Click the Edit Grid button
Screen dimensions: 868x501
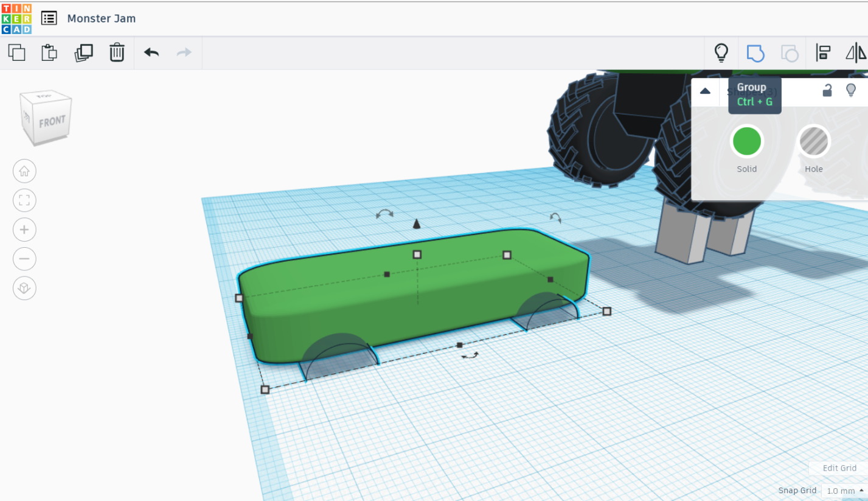pyautogui.click(x=839, y=468)
